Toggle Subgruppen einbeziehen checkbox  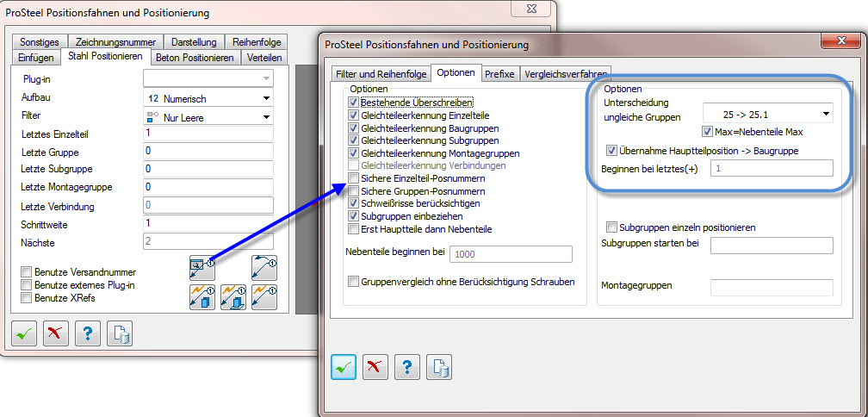(x=353, y=216)
